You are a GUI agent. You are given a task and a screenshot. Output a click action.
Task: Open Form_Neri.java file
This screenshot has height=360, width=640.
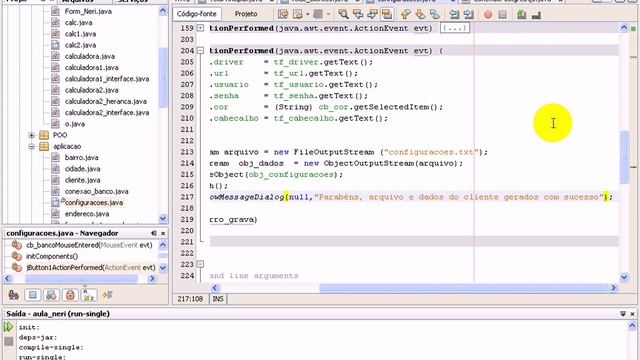pos(88,11)
